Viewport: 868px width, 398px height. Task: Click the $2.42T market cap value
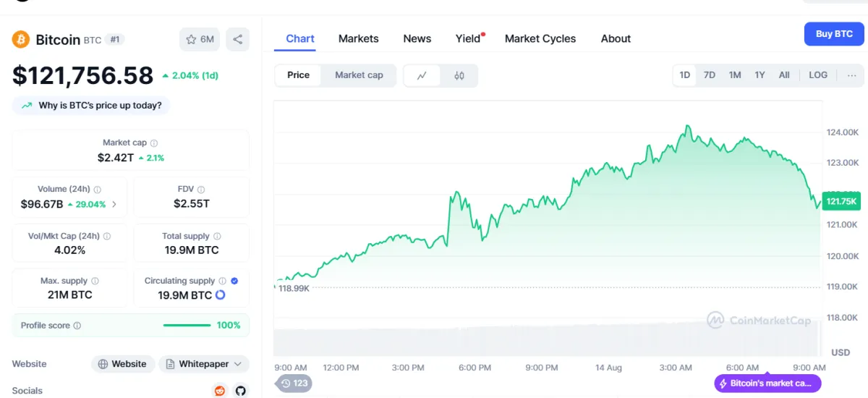[116, 158]
